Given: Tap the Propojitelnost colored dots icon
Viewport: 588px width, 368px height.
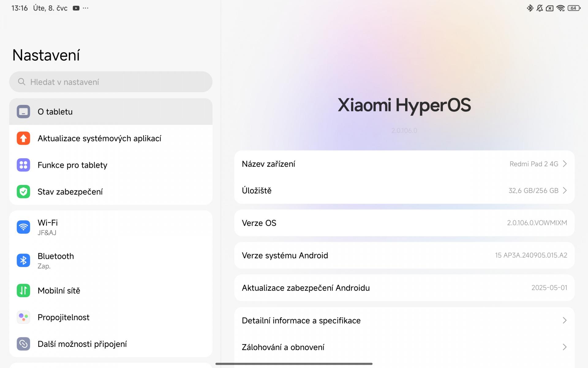Looking at the screenshot, I should click(x=23, y=317).
